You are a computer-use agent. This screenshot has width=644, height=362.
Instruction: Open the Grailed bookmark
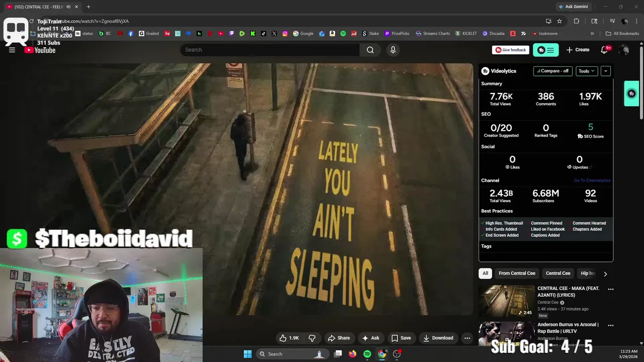[x=149, y=34]
